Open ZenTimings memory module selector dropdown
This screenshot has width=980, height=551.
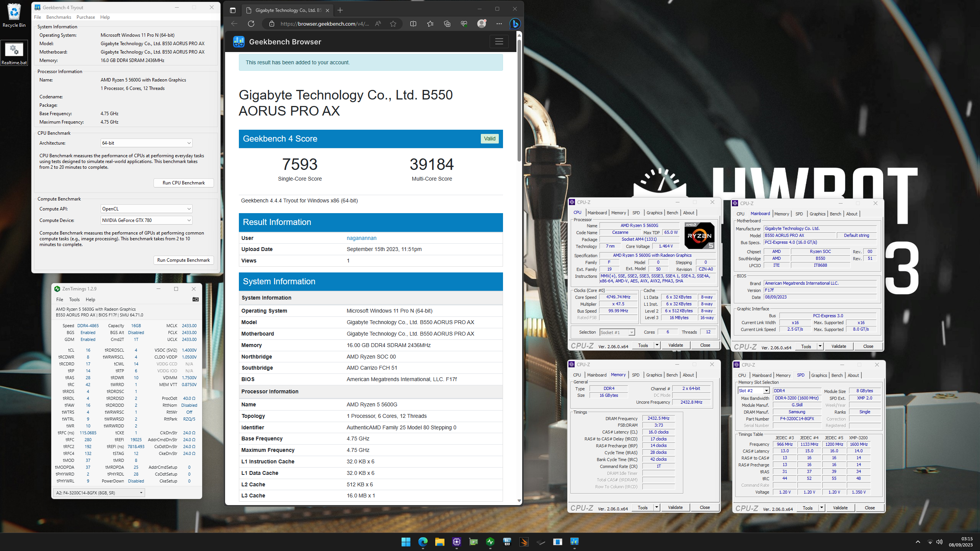click(99, 492)
